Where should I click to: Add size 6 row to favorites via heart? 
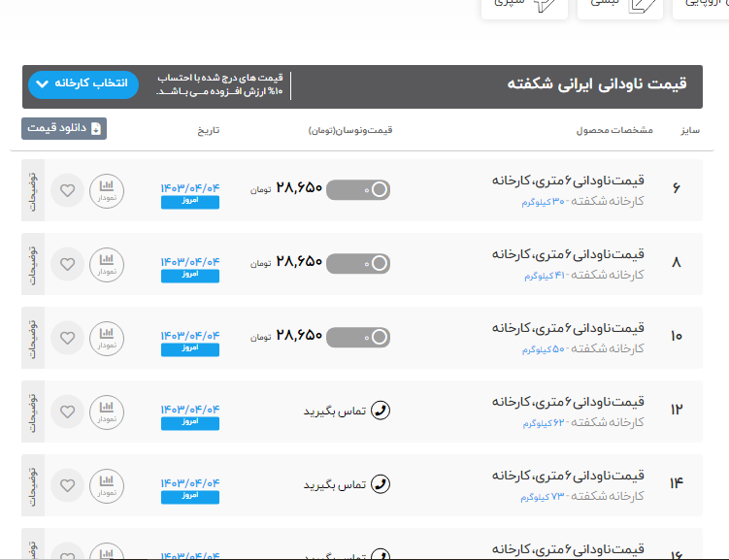click(x=67, y=190)
